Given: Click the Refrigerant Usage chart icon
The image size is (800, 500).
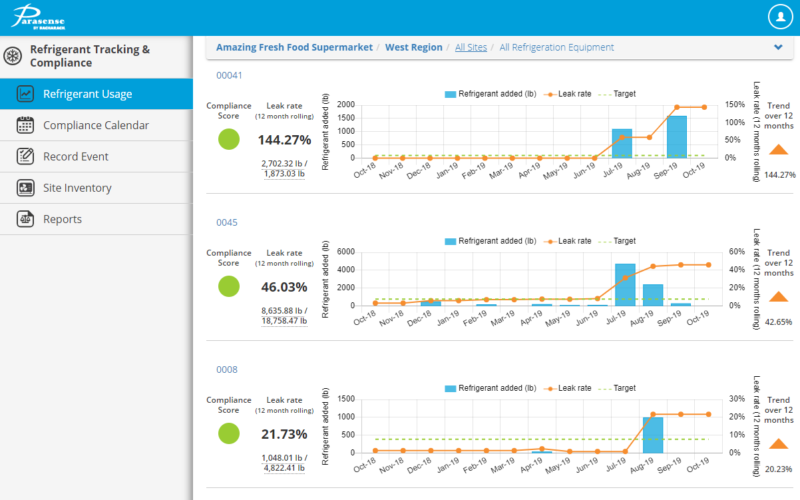Looking at the screenshot, I should [x=26, y=94].
